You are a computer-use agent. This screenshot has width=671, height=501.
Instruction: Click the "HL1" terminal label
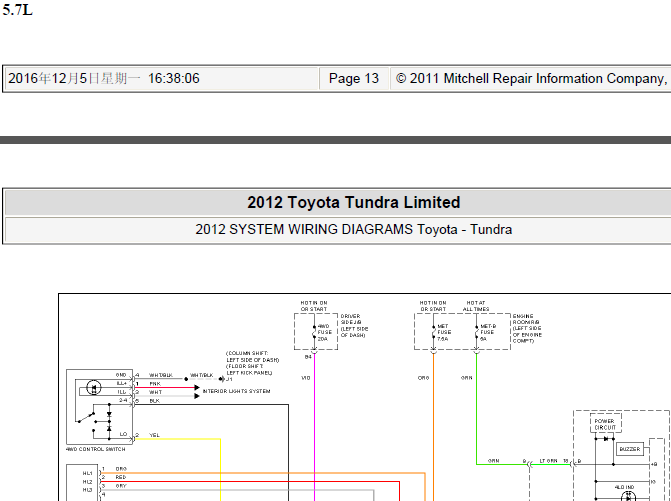click(x=87, y=473)
